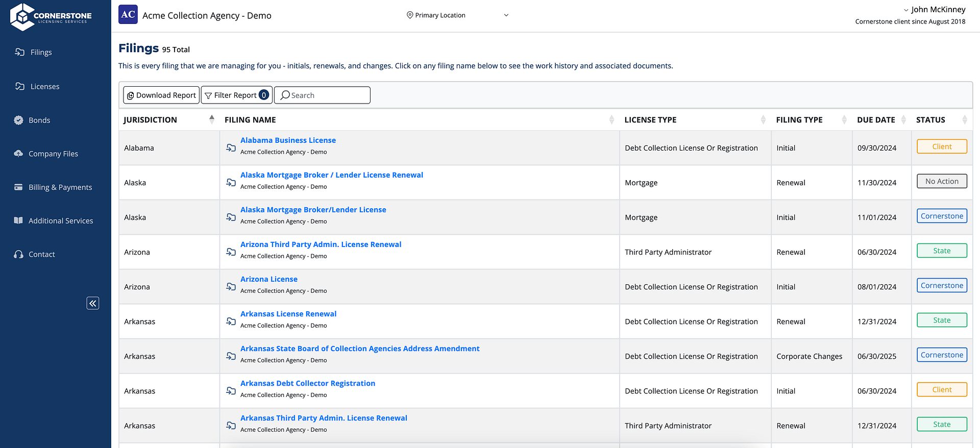The image size is (980, 448).
Task: Click the 95 Total filings count
Action: coord(176,49)
